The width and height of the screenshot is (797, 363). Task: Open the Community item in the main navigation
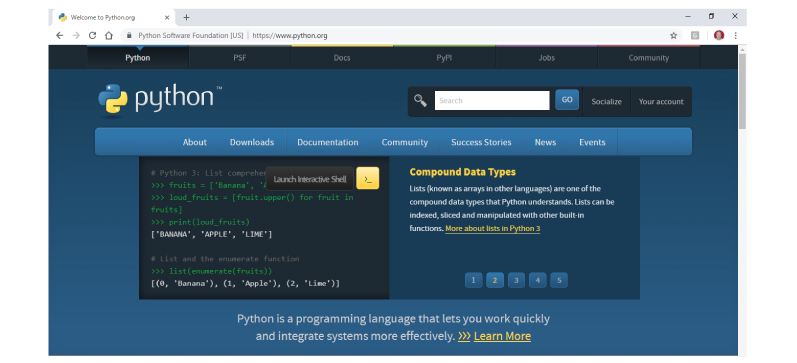pos(405,142)
